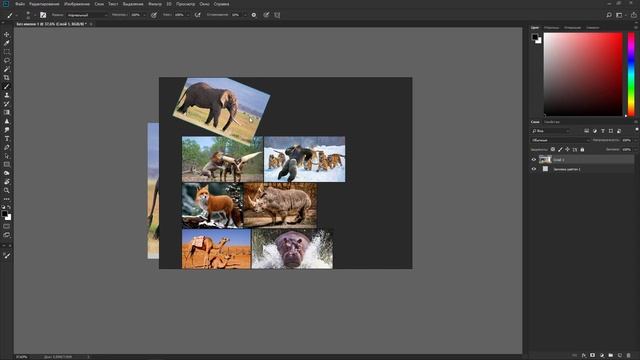Select the Crop tool
The image size is (640, 360).
coord(7,78)
